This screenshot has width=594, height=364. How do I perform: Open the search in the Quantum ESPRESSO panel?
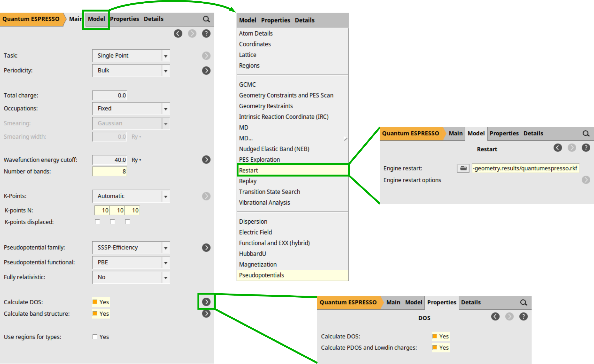(x=207, y=19)
